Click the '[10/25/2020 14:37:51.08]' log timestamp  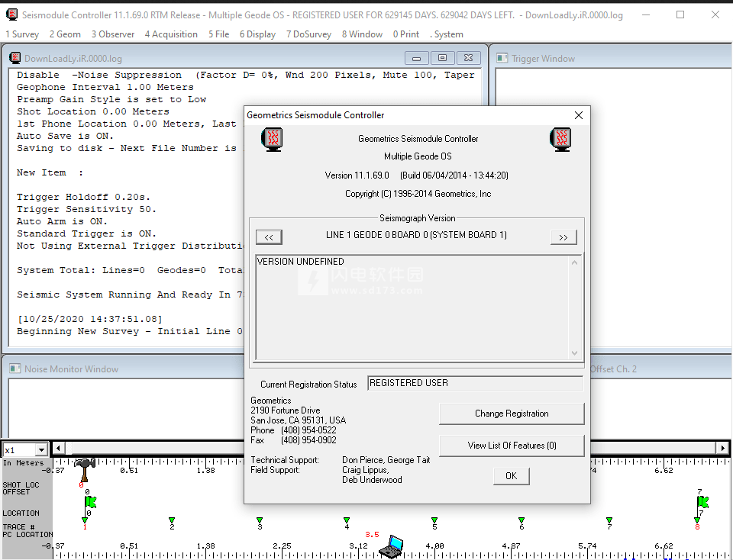90,319
